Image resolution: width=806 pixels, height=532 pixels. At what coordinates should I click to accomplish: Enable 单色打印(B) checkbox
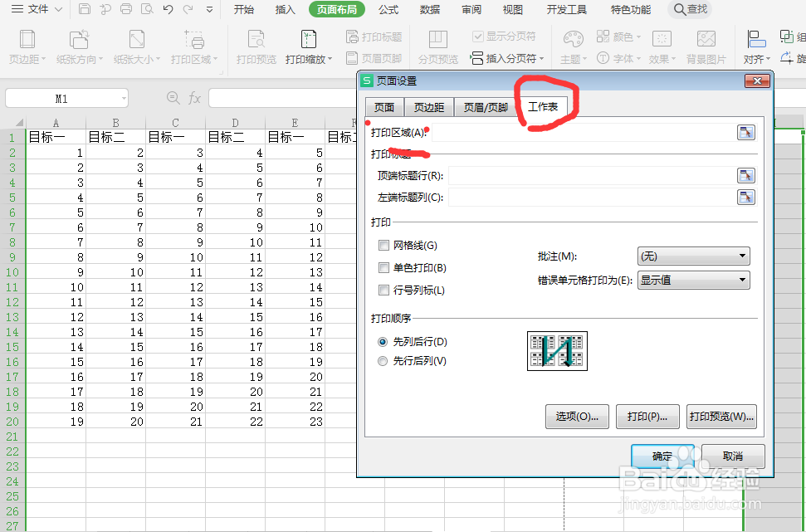pyautogui.click(x=383, y=268)
